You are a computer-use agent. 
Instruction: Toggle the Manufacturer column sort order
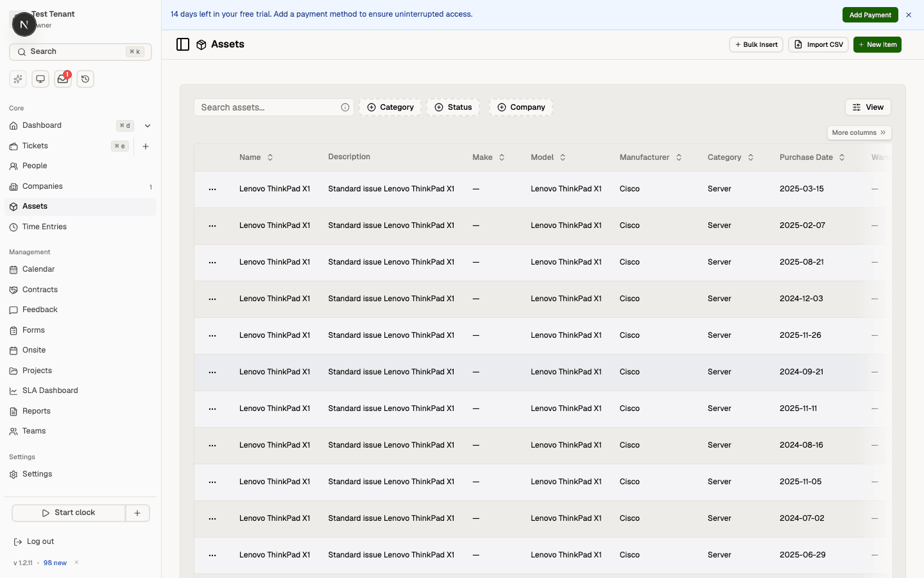click(678, 157)
